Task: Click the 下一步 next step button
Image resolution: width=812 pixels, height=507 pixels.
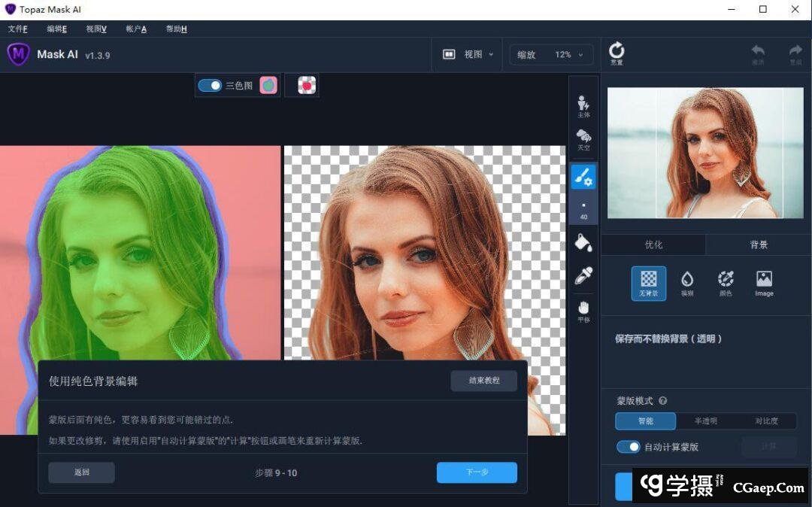Action: coord(477,472)
